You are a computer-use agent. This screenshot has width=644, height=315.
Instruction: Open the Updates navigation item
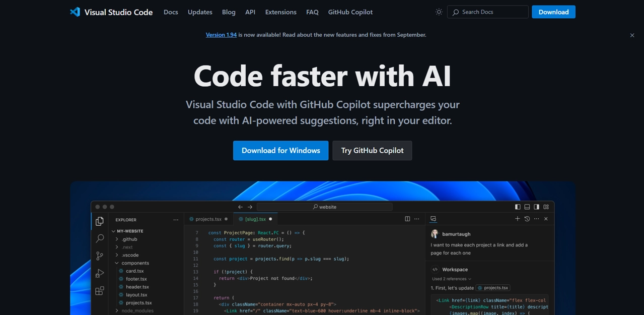(200, 12)
